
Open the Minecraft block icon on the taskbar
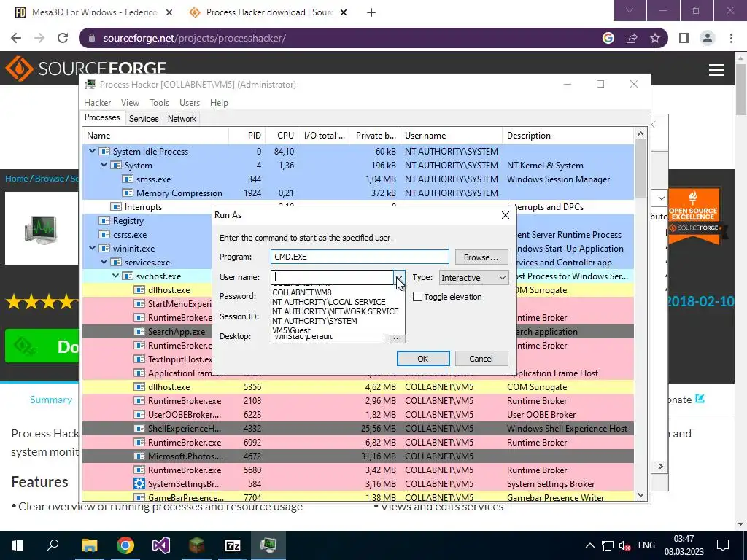196,545
